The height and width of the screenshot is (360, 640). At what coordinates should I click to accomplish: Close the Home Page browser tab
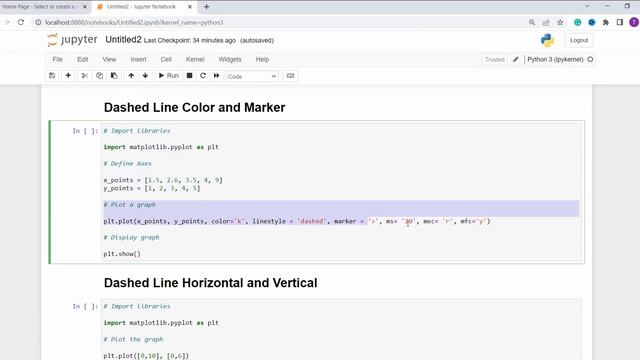click(85, 7)
